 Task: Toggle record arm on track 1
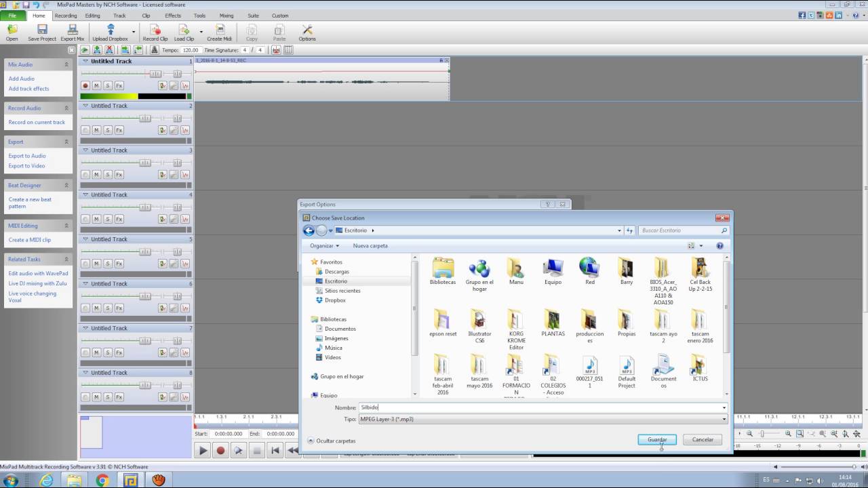tap(85, 85)
